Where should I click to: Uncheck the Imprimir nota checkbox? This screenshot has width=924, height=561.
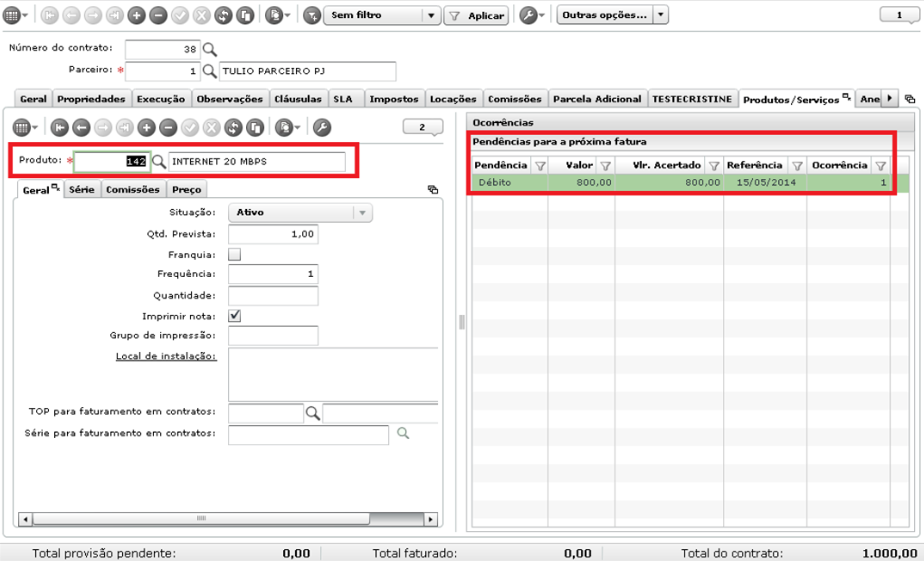click(x=234, y=316)
